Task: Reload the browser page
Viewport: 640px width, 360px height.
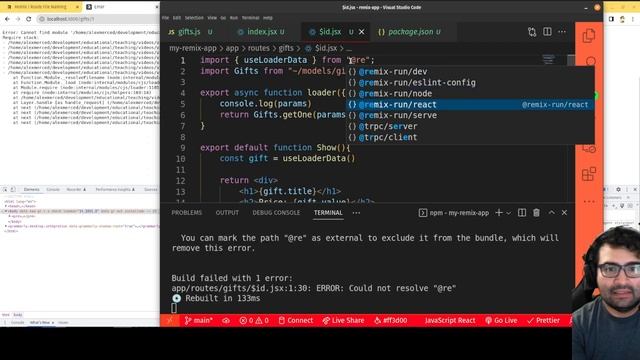Action: 29,19
